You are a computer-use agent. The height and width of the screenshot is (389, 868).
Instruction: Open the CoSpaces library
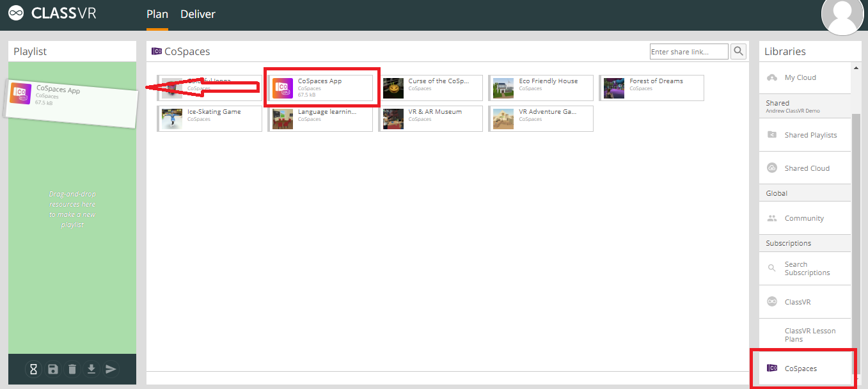(x=805, y=369)
